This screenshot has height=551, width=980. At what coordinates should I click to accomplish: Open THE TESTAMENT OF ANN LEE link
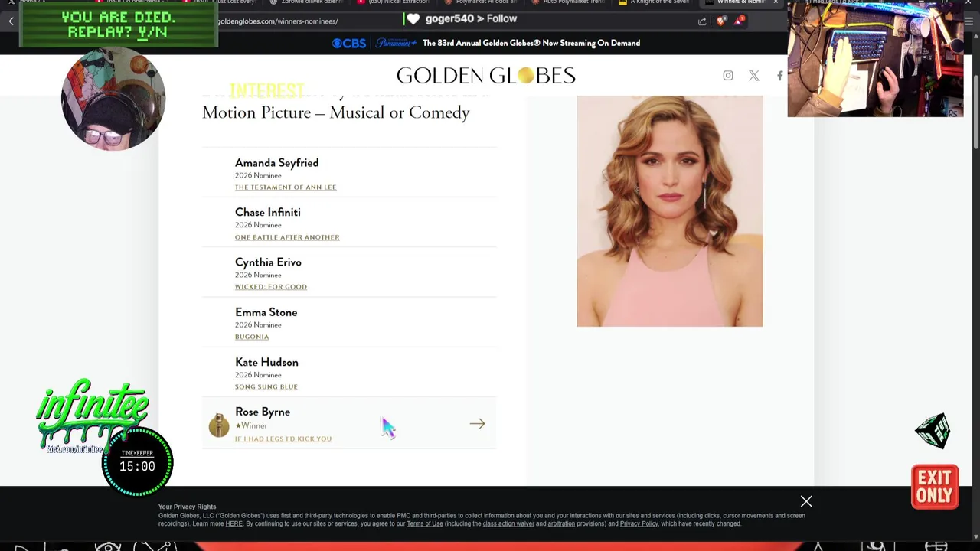click(286, 187)
